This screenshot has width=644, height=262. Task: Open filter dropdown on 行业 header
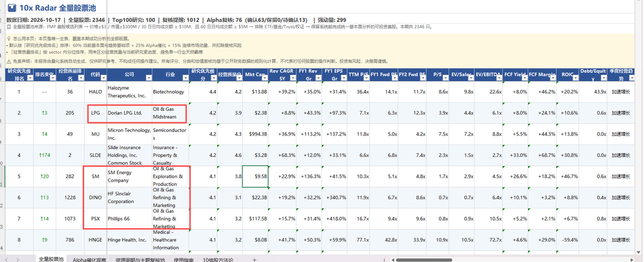click(186, 78)
